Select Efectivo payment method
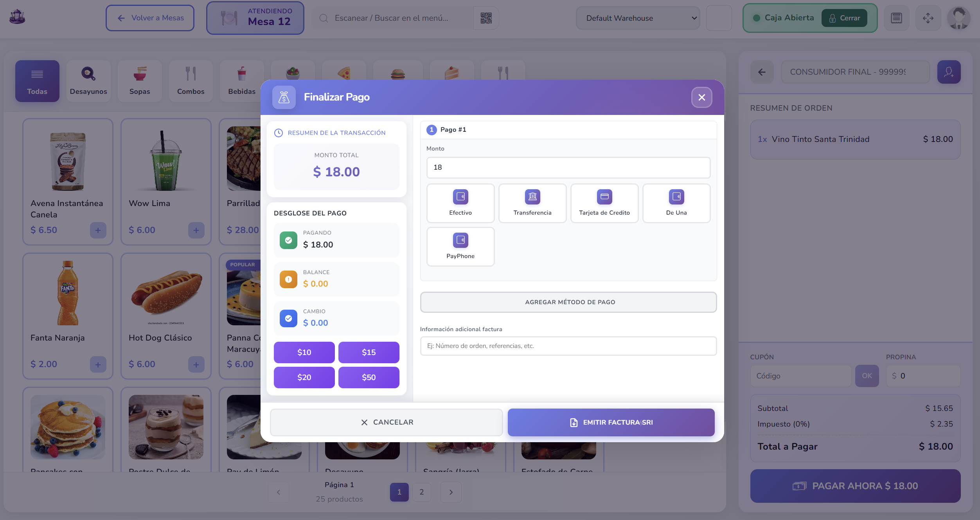The image size is (980, 520). (460, 203)
